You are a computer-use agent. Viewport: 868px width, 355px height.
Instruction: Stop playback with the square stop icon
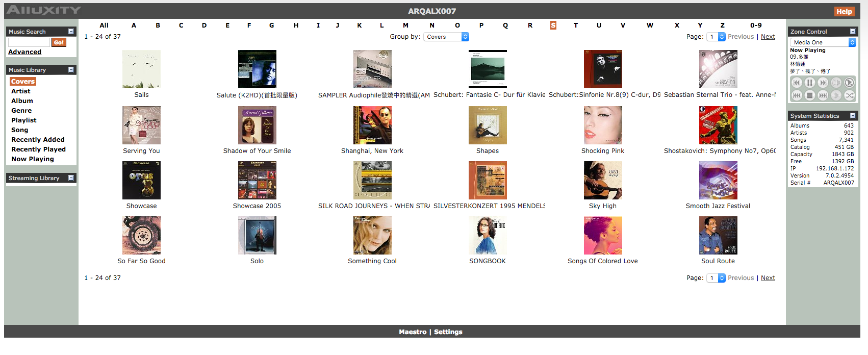(810, 95)
